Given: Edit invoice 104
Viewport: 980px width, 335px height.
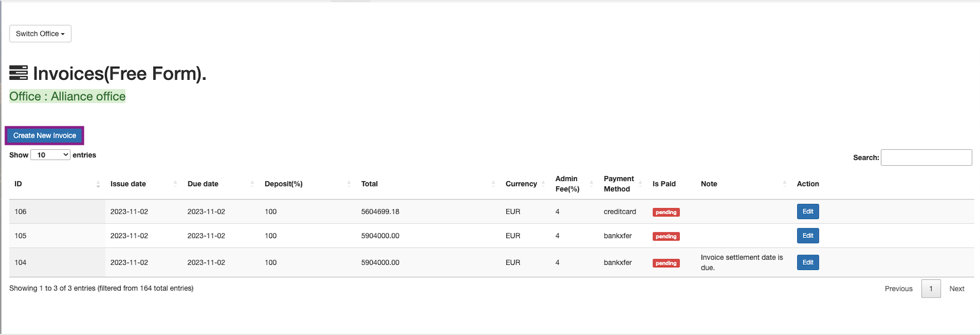Looking at the screenshot, I should [x=807, y=263].
